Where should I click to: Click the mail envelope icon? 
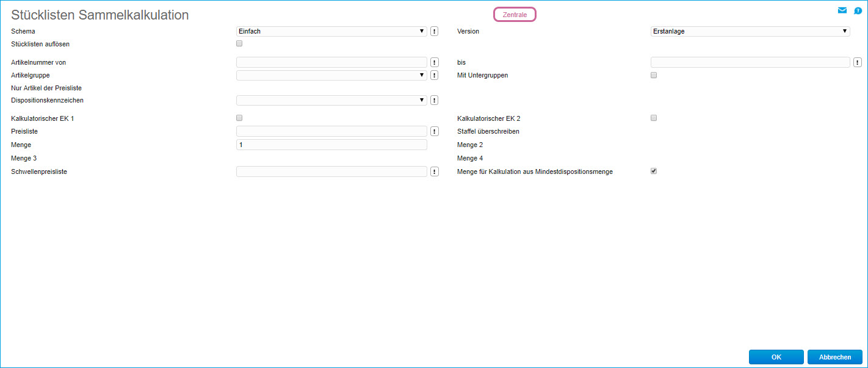[x=842, y=10]
